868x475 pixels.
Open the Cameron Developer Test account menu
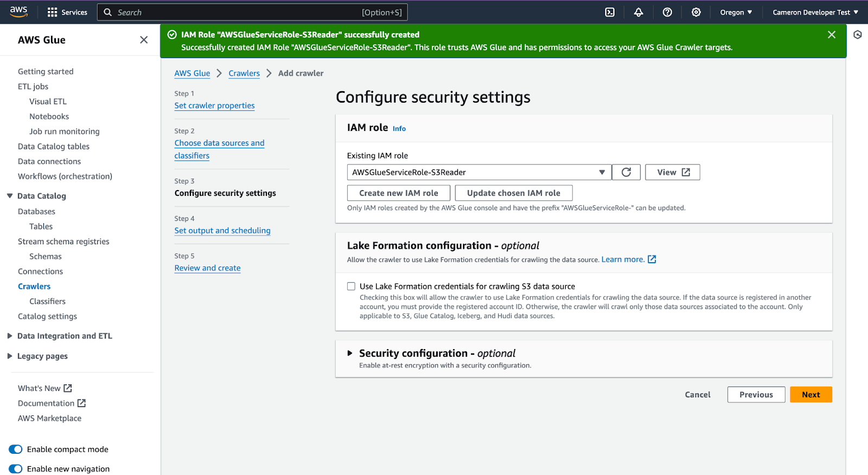click(x=815, y=12)
